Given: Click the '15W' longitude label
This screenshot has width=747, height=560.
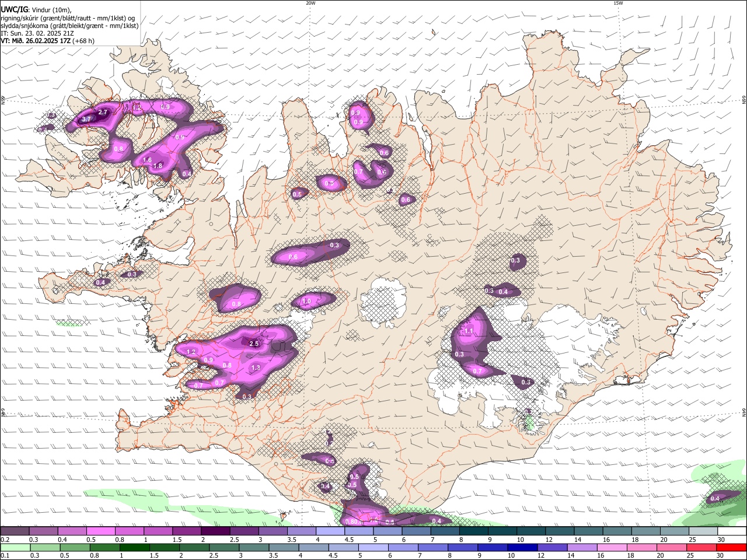Looking at the screenshot, I should [618, 3].
